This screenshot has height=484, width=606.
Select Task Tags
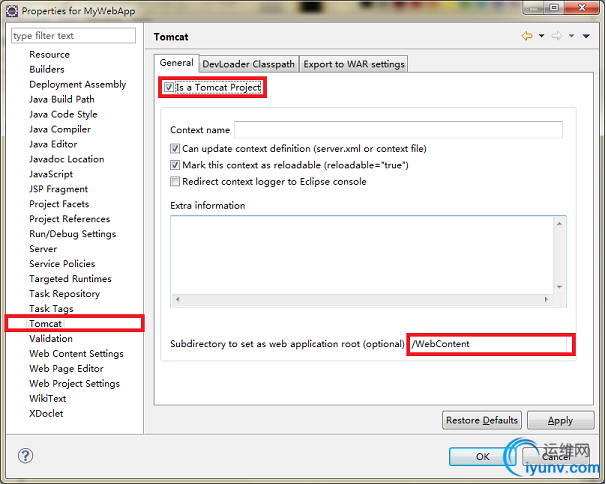point(51,309)
